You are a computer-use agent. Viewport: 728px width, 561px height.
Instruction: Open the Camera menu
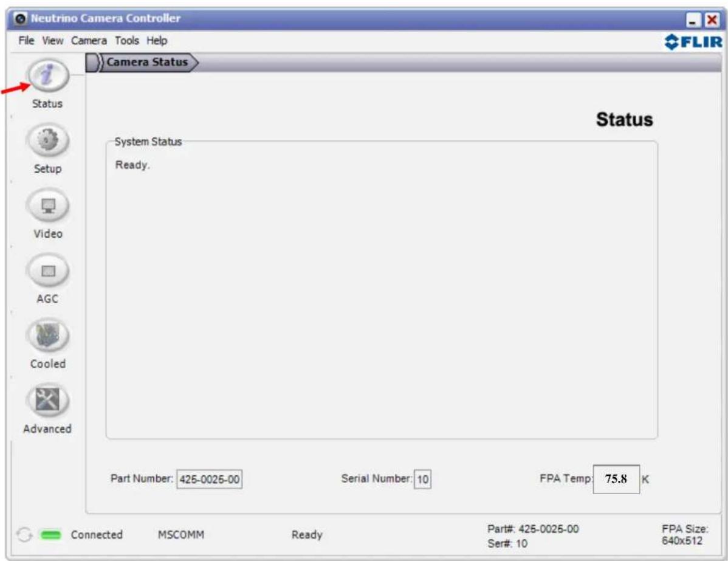(x=89, y=41)
